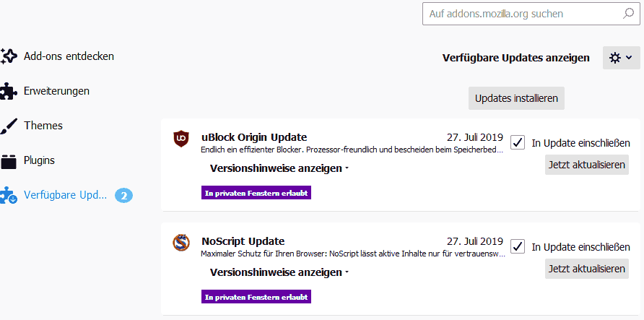
Task: Click the Themes paintbrush icon
Action: tap(9, 126)
